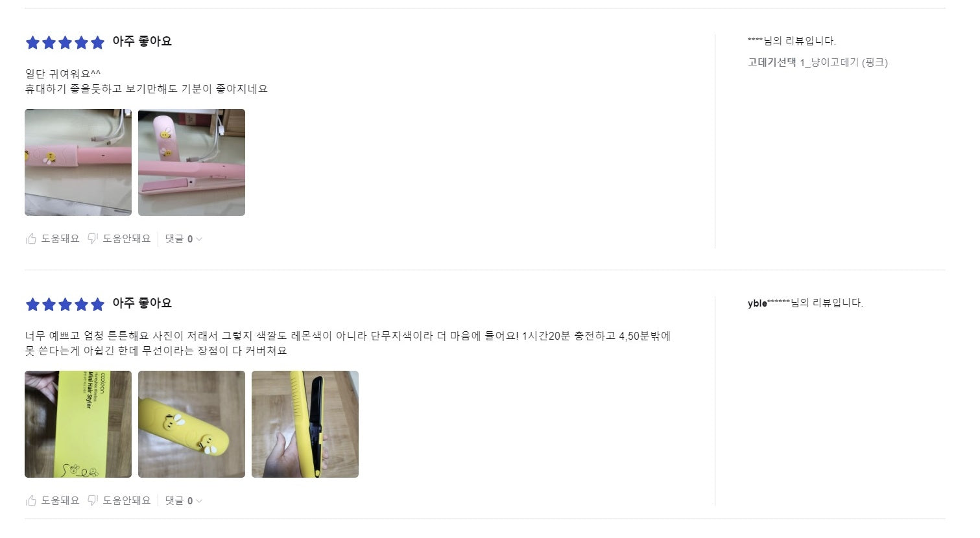Click the five-star rating of the first review

click(65, 43)
